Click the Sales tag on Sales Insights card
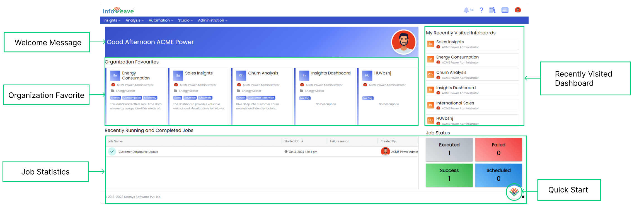644x210 pixels. tap(178, 98)
